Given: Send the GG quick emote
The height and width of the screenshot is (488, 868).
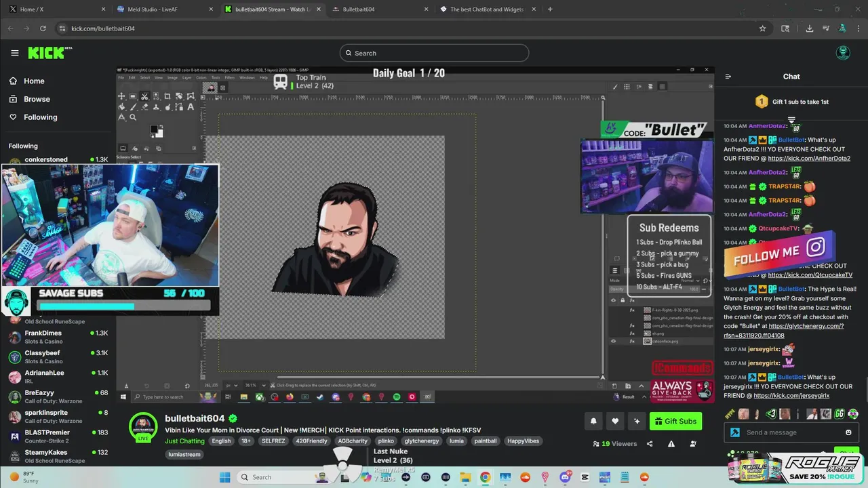Looking at the screenshot, I should coord(840,413).
